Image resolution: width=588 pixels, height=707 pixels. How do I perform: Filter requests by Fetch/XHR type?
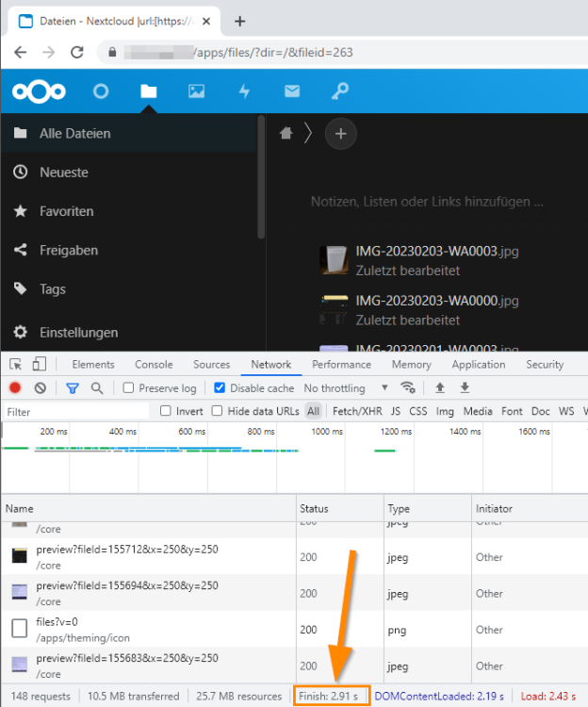click(357, 411)
